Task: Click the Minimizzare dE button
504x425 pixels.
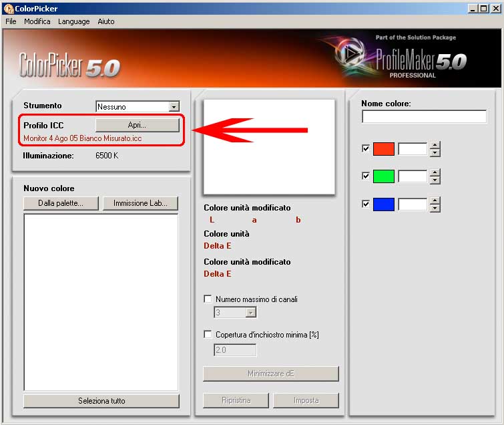Action: click(x=270, y=374)
